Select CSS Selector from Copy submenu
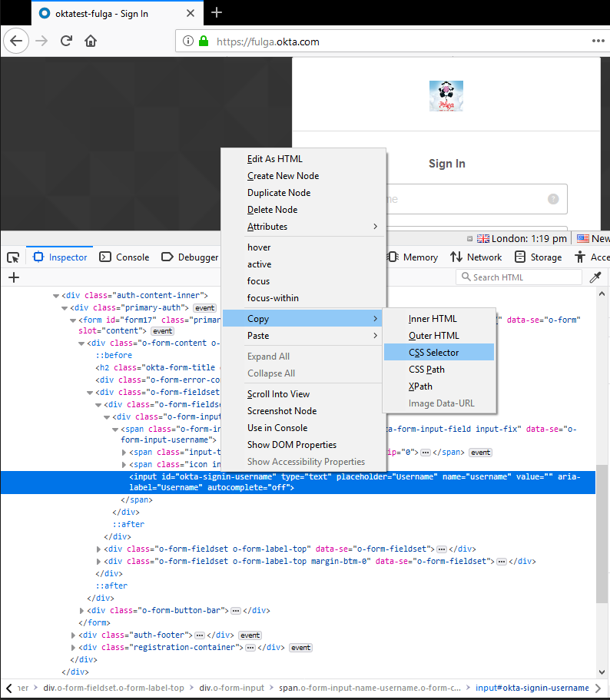Viewport: 610px width, 700px height. click(433, 353)
